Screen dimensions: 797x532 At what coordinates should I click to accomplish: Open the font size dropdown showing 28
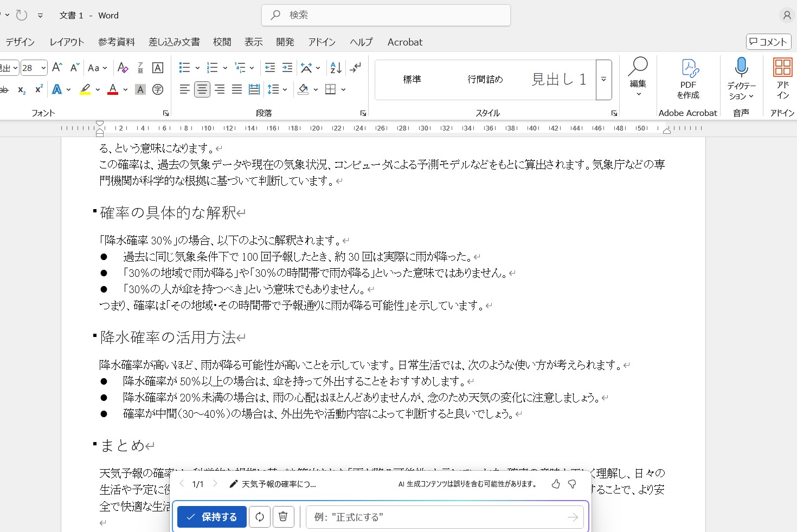43,68
